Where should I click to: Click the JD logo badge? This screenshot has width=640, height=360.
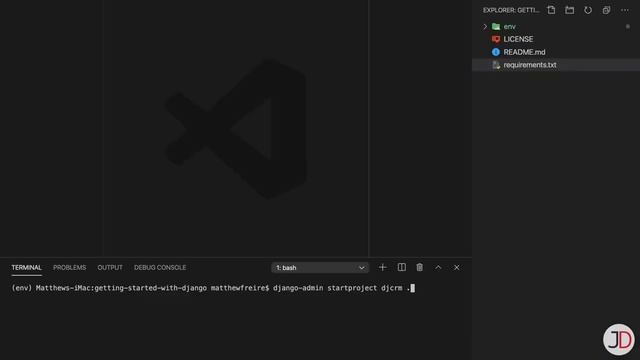618,340
